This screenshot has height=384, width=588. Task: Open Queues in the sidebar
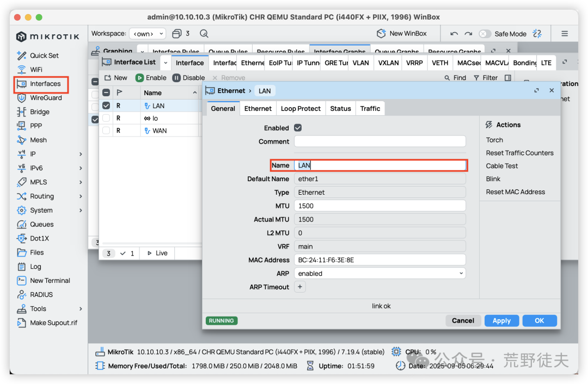click(35, 225)
